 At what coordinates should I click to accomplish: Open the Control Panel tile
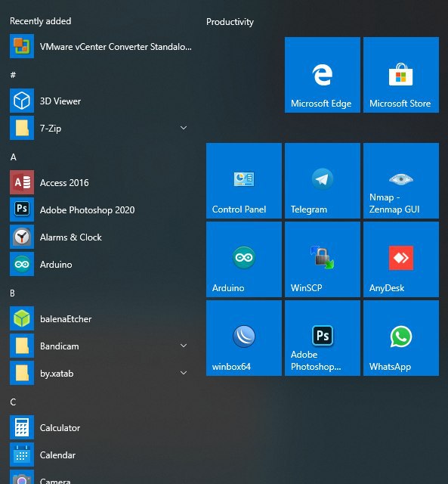[243, 181]
